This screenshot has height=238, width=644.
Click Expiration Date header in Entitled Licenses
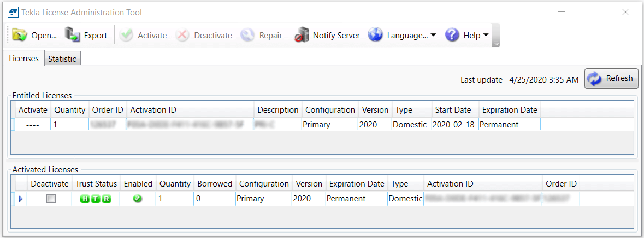click(510, 110)
